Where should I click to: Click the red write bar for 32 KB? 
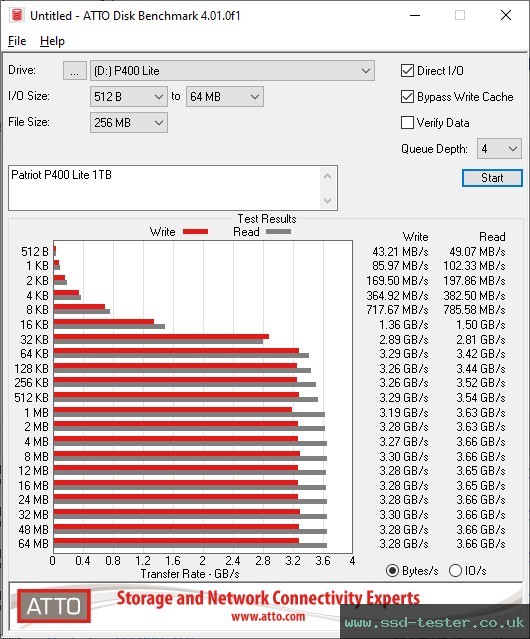(x=161, y=337)
